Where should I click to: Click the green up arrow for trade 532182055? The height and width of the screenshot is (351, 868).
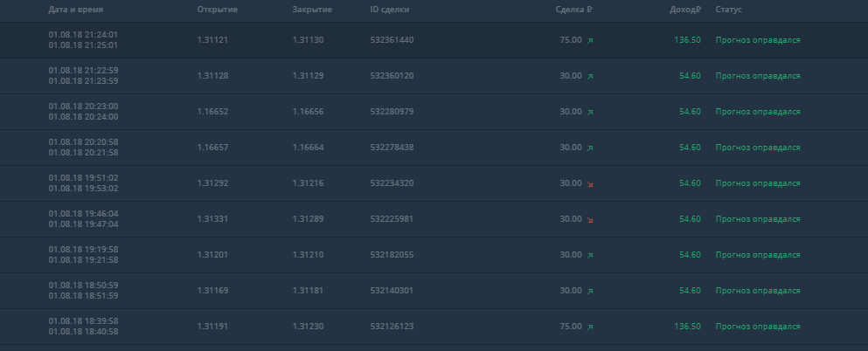(590, 255)
